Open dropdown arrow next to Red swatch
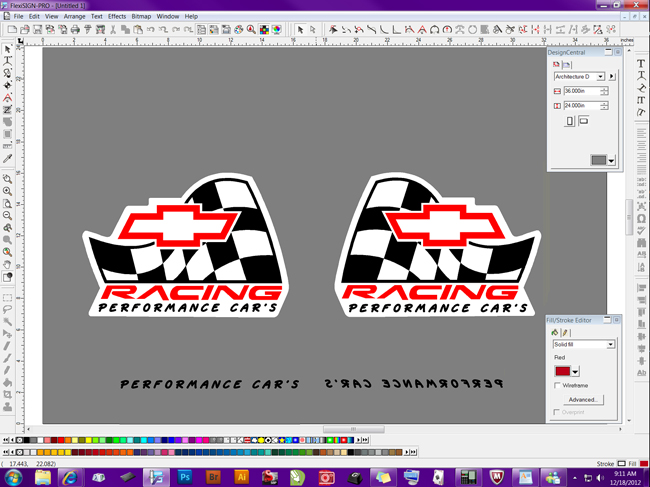Screen dimensions: 650x487 (575, 371)
